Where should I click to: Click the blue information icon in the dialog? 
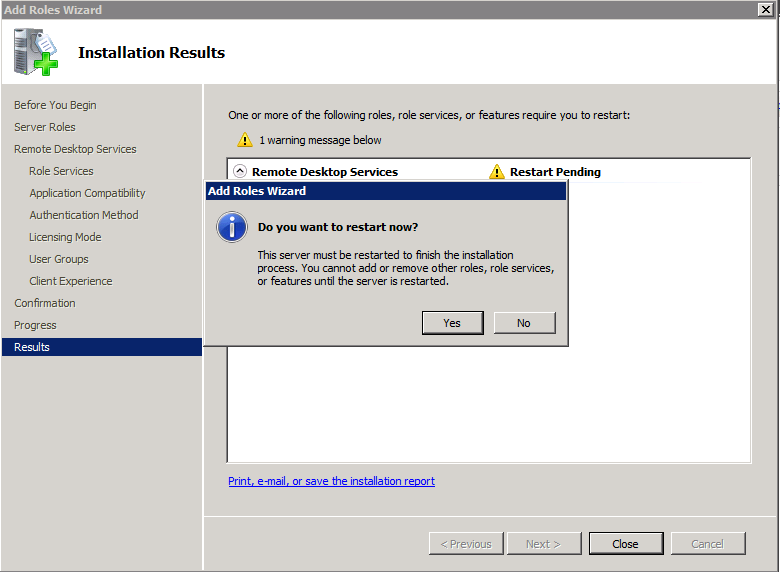[x=232, y=227]
